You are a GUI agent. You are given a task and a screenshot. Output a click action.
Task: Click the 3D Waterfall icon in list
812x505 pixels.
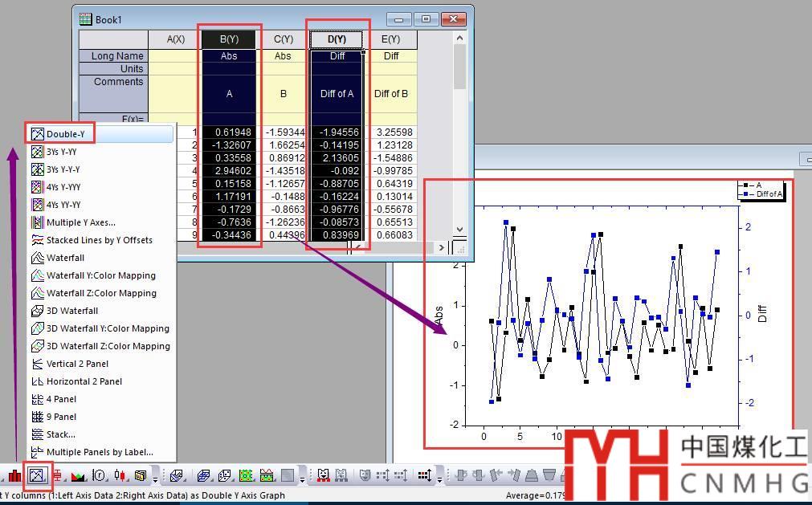tap(37, 311)
